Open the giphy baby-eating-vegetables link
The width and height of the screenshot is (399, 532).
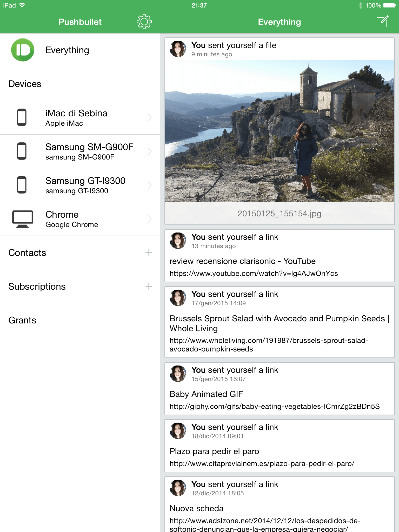click(x=275, y=406)
